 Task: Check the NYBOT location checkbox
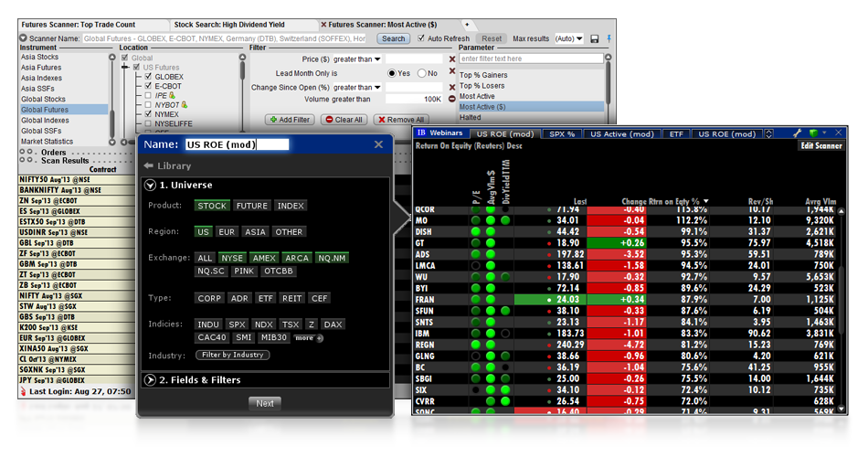coord(148,105)
